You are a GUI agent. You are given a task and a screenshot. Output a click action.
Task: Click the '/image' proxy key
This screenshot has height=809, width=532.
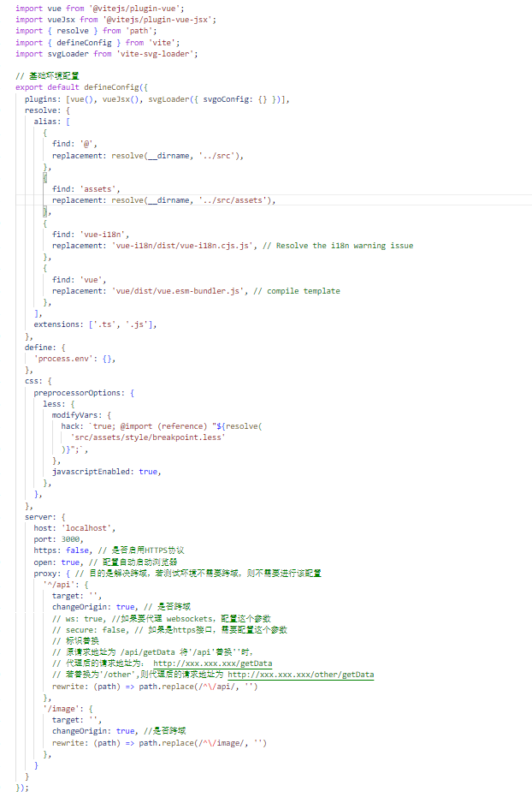click(x=61, y=708)
